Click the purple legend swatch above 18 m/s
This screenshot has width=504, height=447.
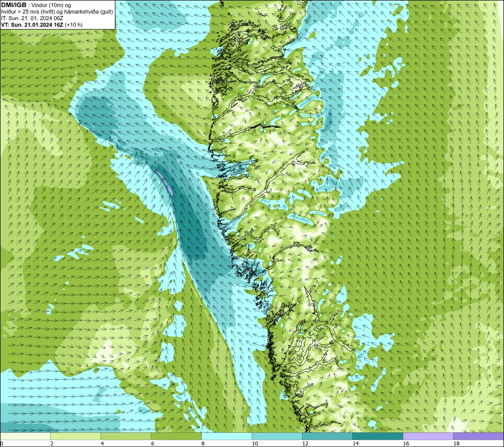point(478,436)
